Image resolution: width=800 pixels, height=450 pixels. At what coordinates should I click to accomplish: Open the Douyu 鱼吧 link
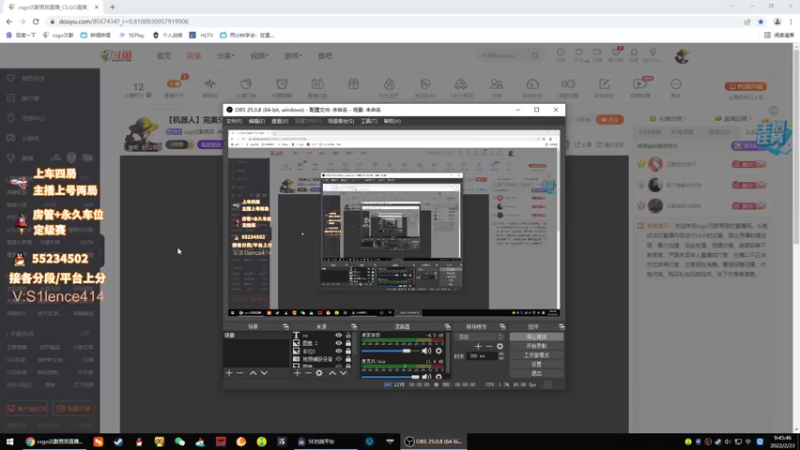tap(325, 56)
